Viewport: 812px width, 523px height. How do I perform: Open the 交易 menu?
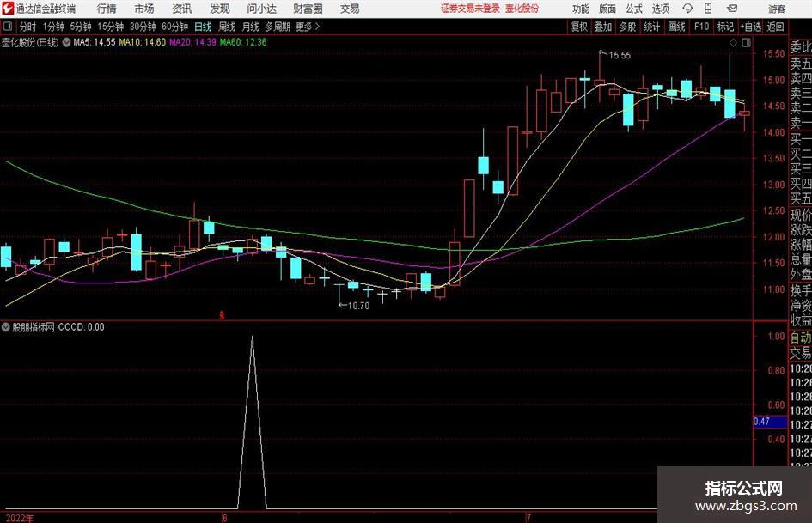[350, 9]
